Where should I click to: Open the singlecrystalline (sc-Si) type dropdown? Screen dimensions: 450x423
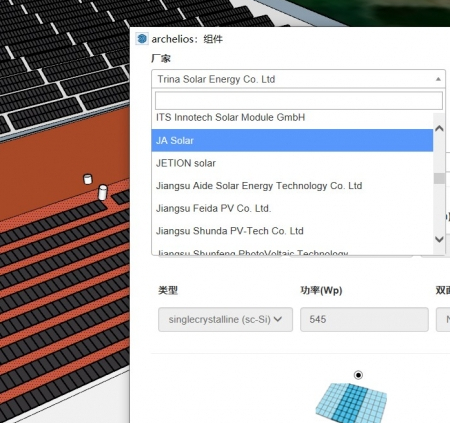[226, 319]
